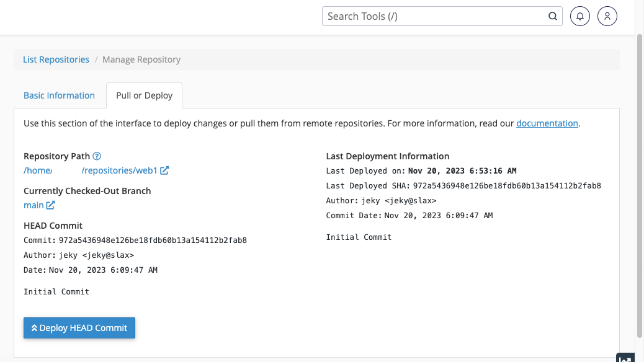Open the notifications bell

pos(579,17)
